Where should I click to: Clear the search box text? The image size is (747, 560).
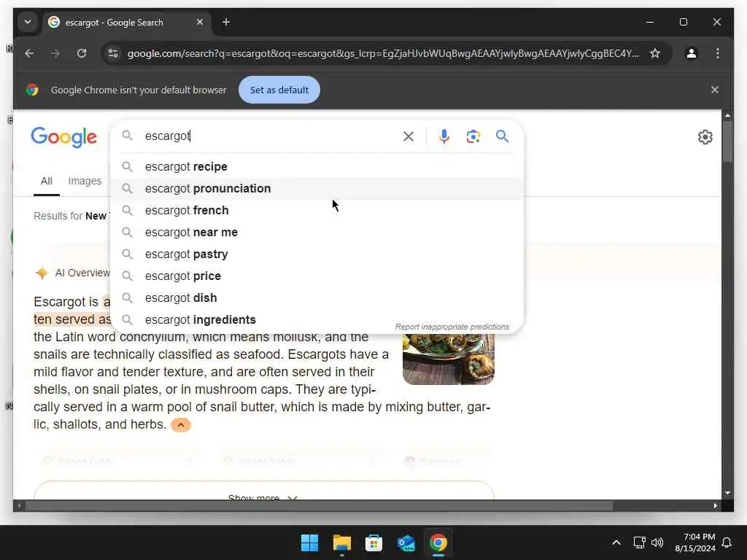(x=409, y=136)
